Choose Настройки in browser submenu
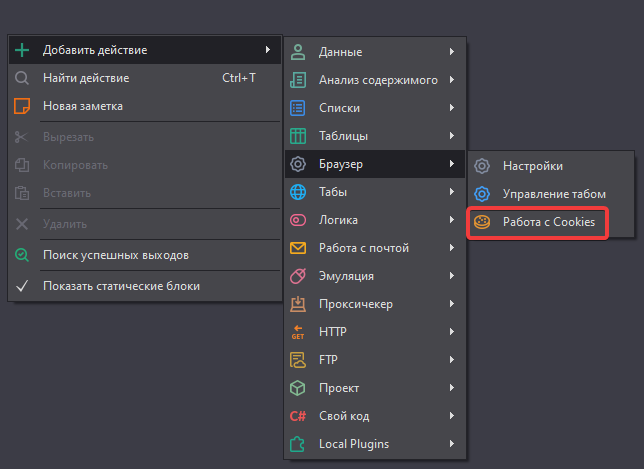Viewport: 644px width, 469px height. coord(551,166)
